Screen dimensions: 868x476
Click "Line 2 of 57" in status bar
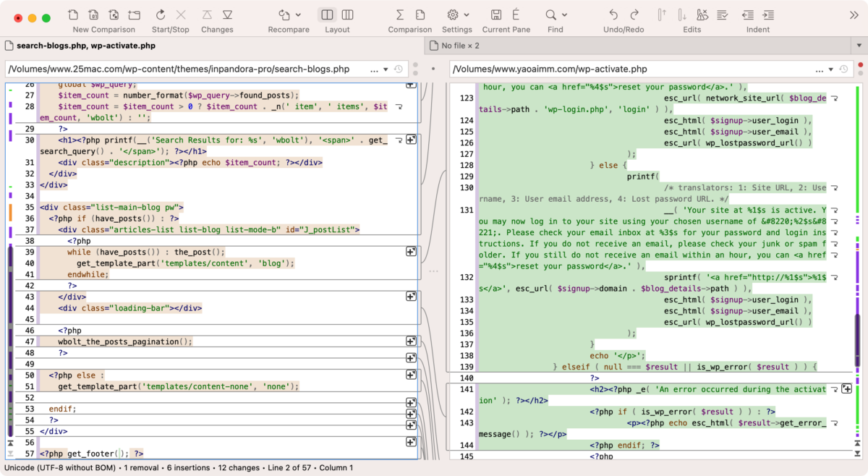[x=291, y=468]
